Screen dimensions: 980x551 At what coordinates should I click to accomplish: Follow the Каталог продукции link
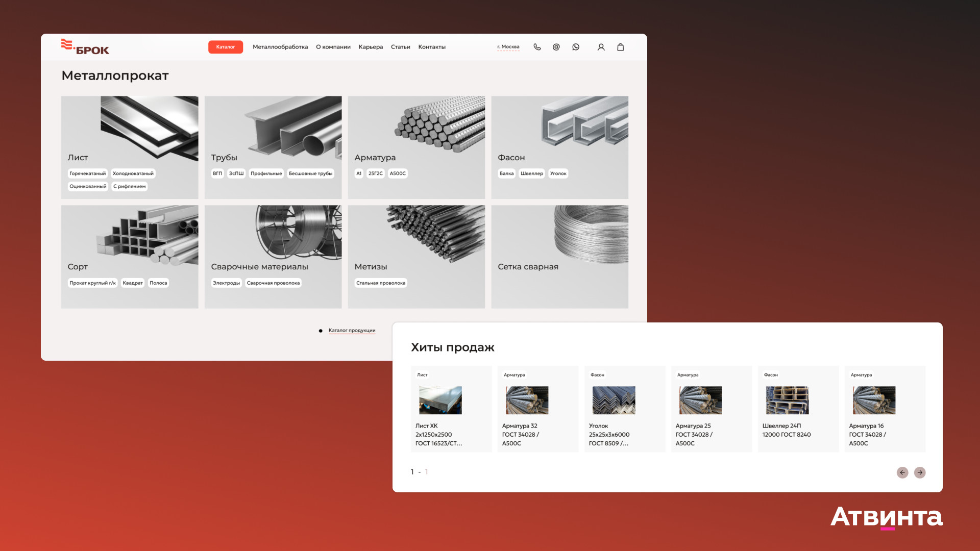352,331
